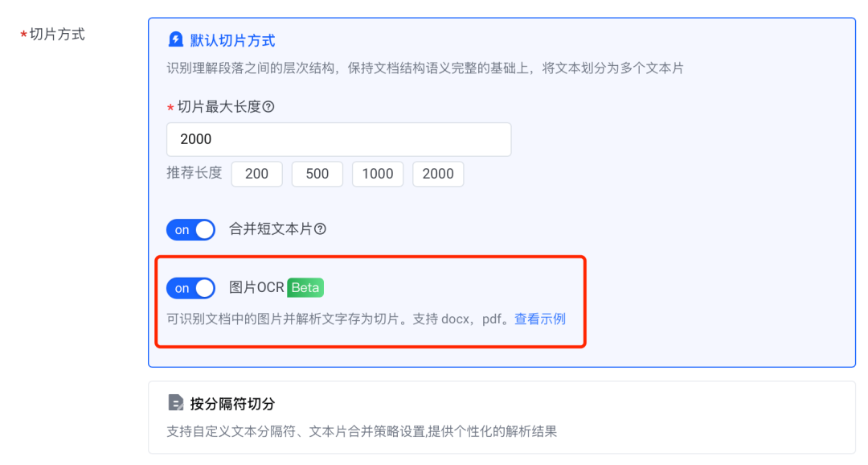The height and width of the screenshot is (465, 868).
Task: Click the 合并短文本片 label text
Action: tap(271, 229)
